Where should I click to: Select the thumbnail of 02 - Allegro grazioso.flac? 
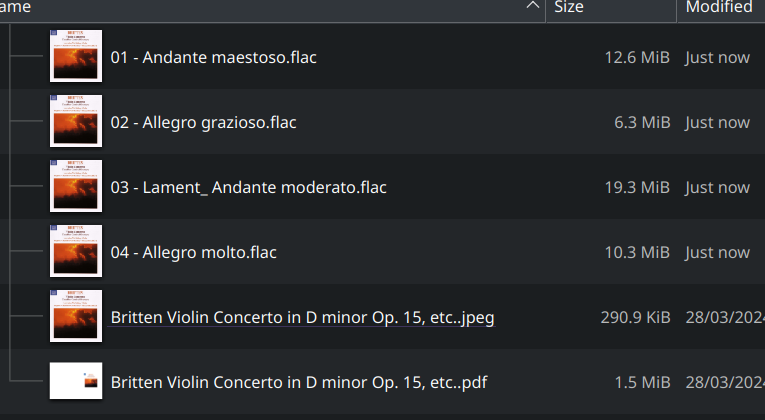[76, 122]
